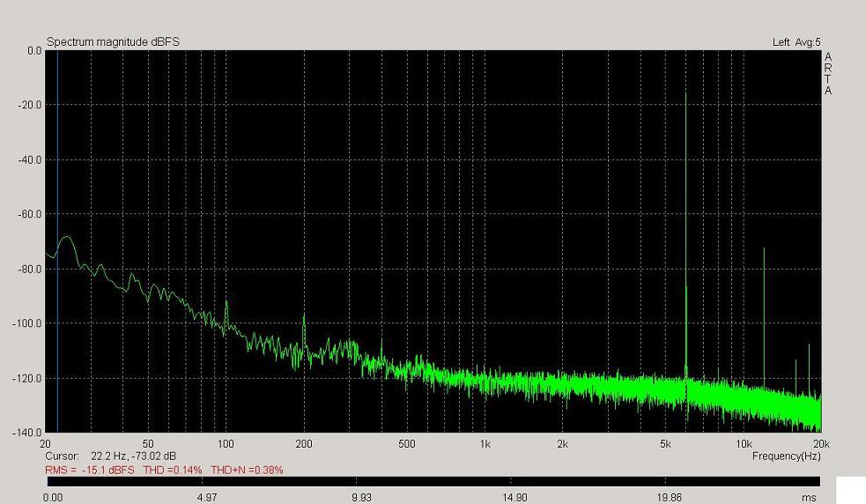This screenshot has width=866, height=504.
Task: Click the 20k frequency axis label
Action: point(819,444)
